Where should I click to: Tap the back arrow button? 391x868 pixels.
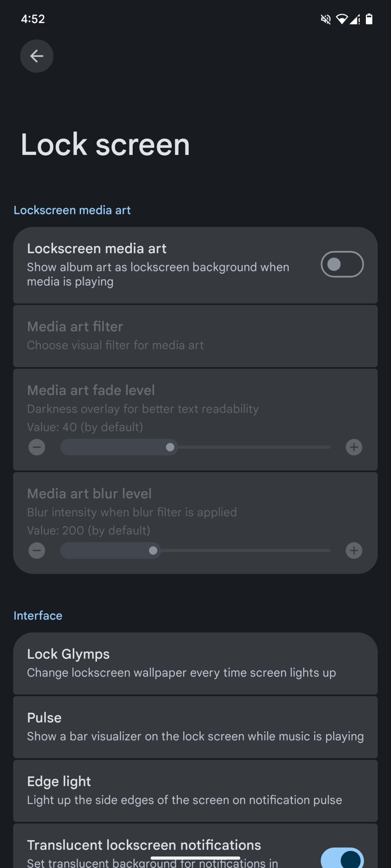pos(37,56)
